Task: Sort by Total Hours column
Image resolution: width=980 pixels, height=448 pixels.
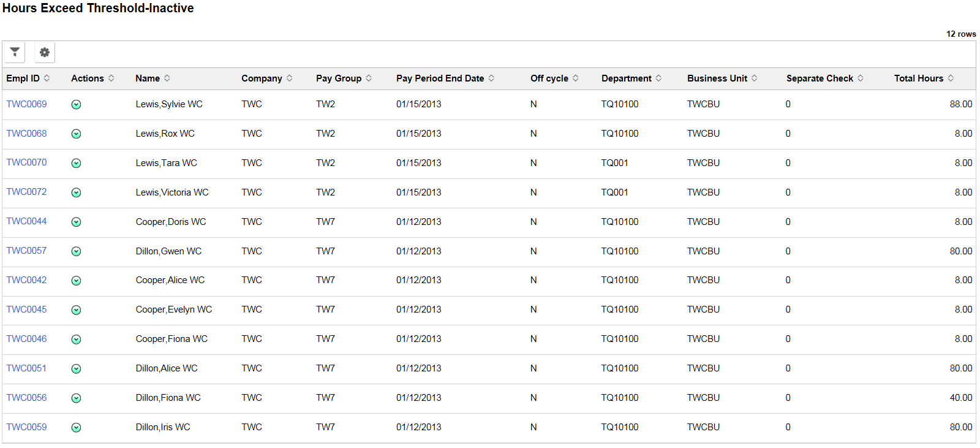Action: [x=924, y=78]
